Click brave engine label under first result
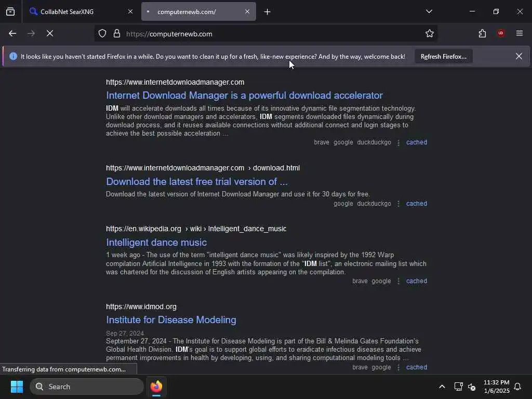532x399 pixels. coord(322,142)
